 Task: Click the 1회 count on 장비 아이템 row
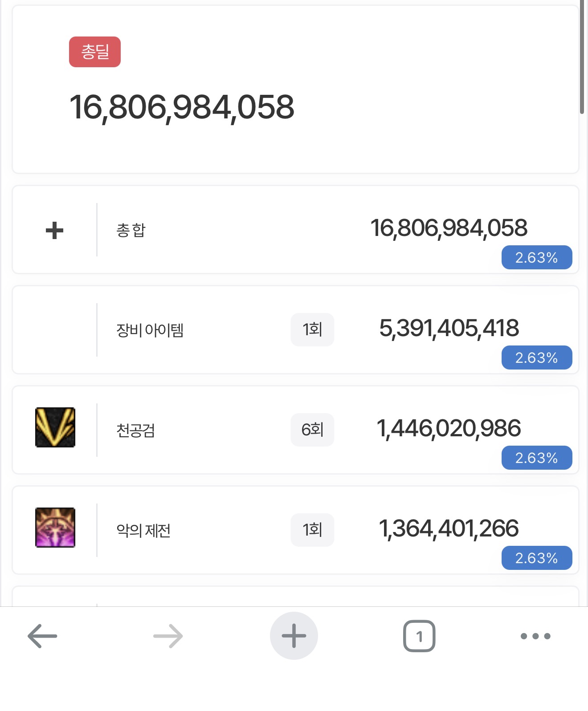tap(312, 329)
